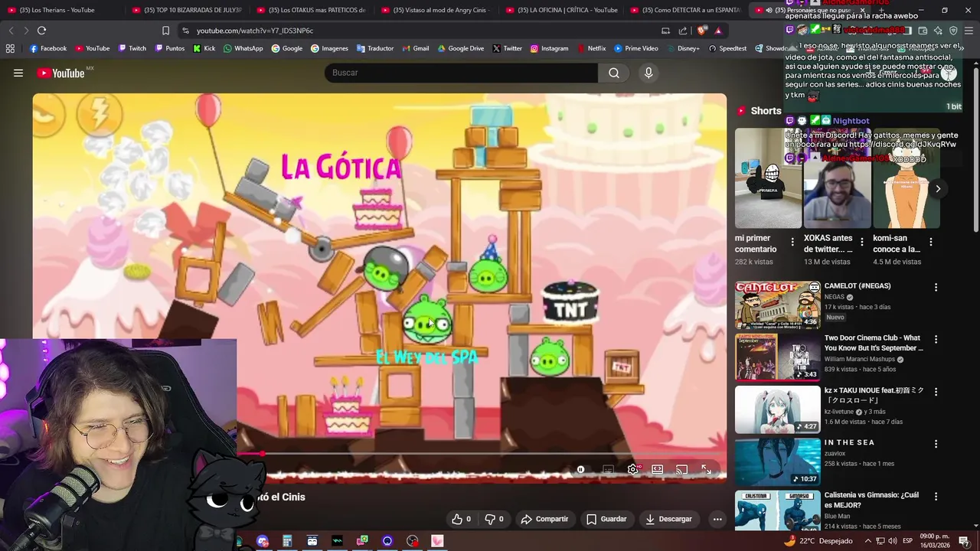
Task: Open the Speedtest bookmark
Action: coord(727,48)
